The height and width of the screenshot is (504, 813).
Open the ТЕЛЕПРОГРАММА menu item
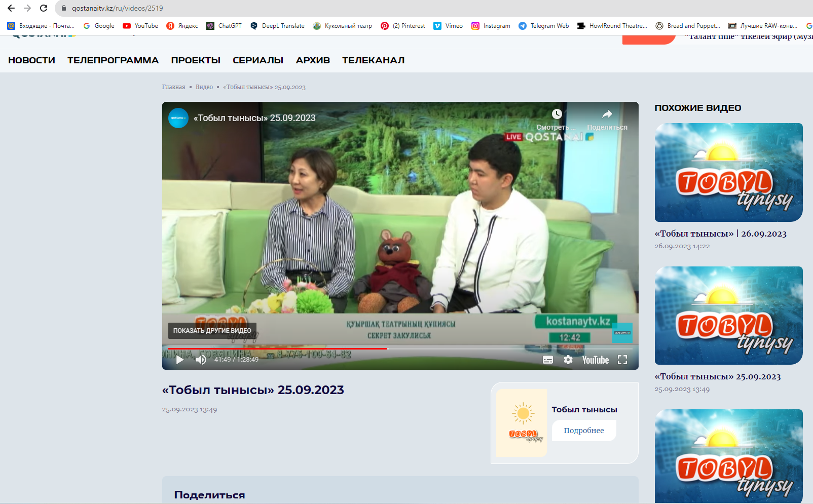pyautogui.click(x=113, y=60)
